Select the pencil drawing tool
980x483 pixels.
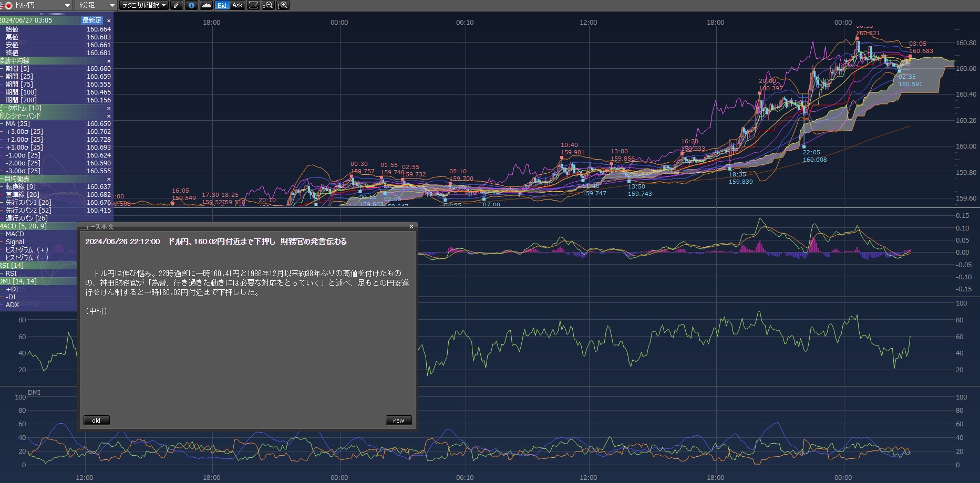[x=177, y=5]
